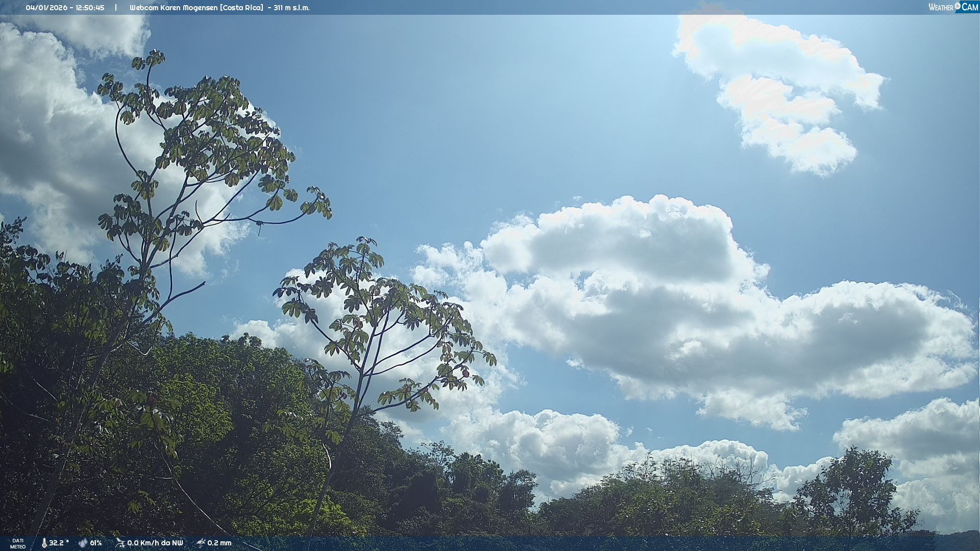Click the vertical separator bar in header
This screenshot has height=551, width=980.
[116, 8]
